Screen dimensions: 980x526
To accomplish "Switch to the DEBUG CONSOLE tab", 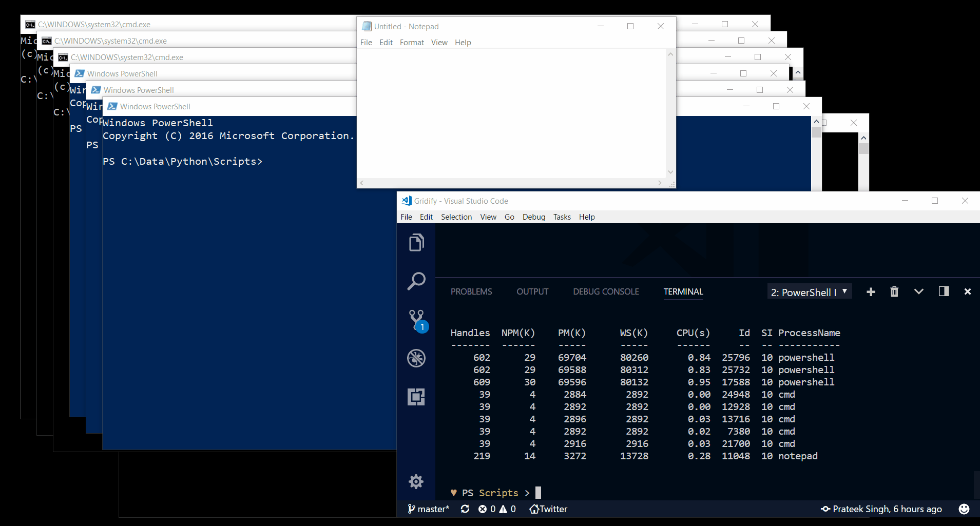I will click(606, 291).
